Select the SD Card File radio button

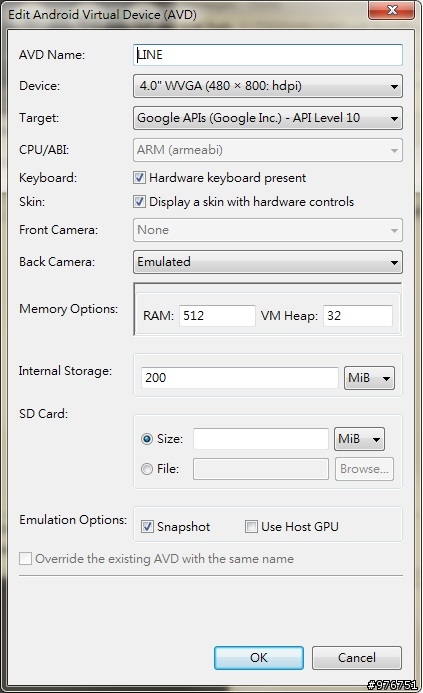click(147, 468)
